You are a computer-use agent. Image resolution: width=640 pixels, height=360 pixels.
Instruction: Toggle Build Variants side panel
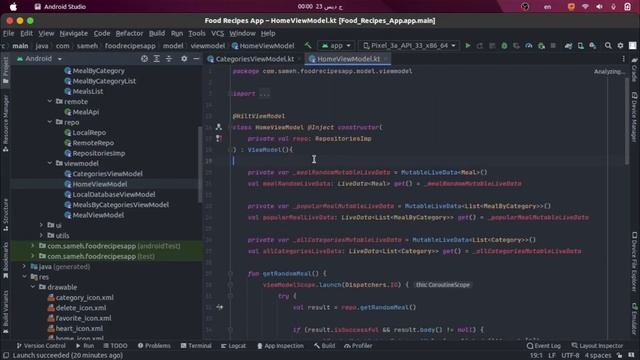[x=5, y=312]
